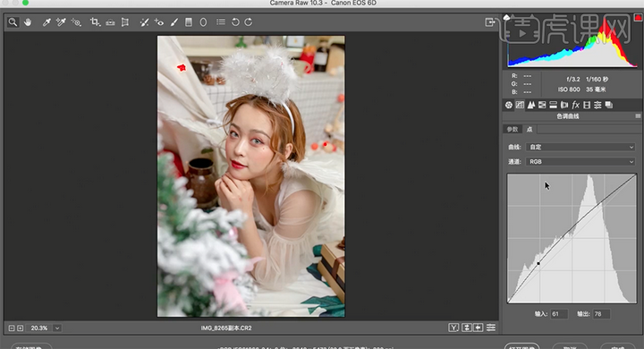Select the Color Sampler tool
The image size is (644, 349).
pos(61,22)
